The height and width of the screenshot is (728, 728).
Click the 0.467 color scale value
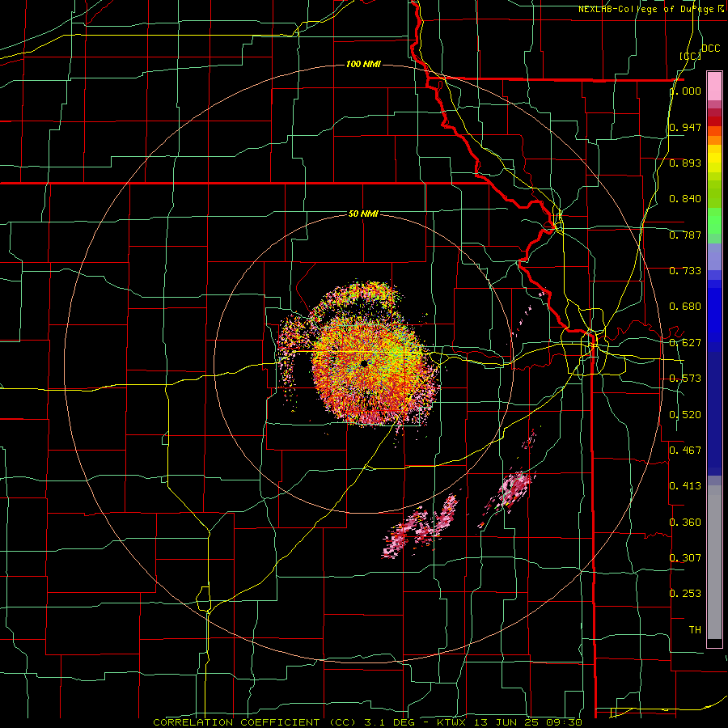click(685, 451)
